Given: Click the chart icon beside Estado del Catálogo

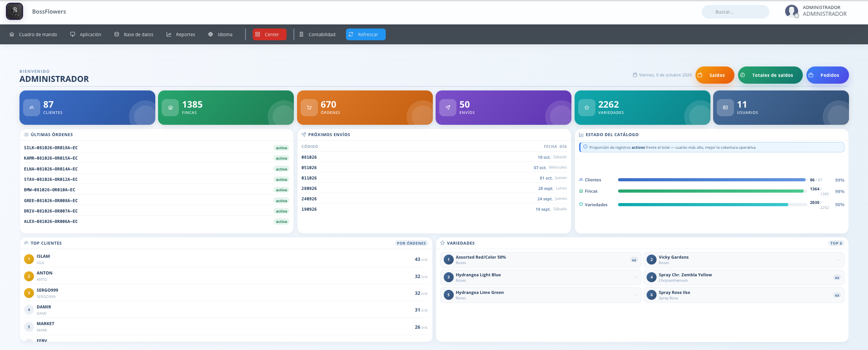Looking at the screenshot, I should 581,135.
